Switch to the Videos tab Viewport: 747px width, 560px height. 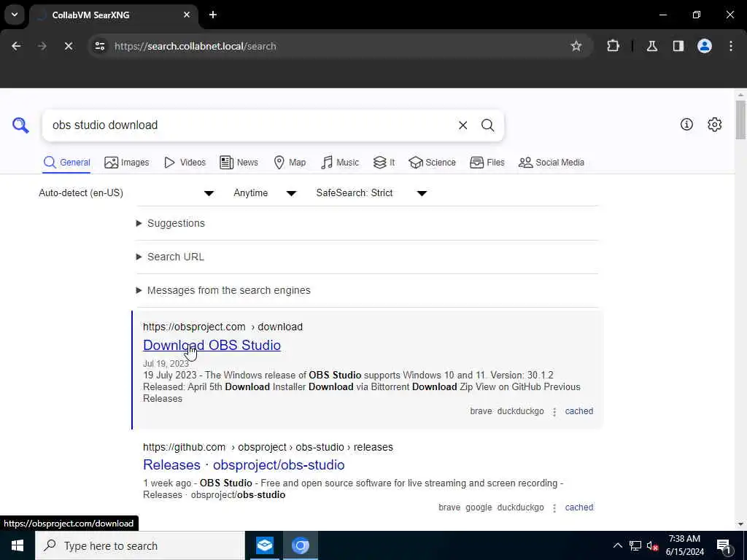coord(185,163)
